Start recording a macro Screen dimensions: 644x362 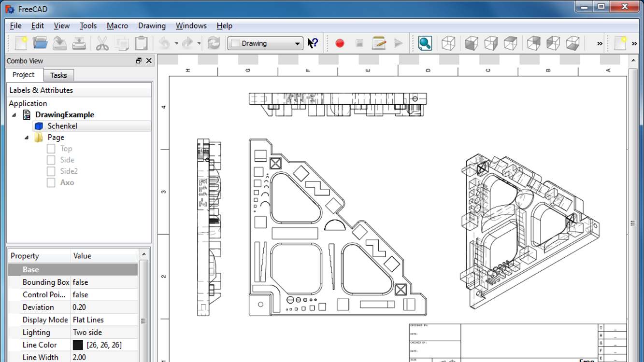pyautogui.click(x=340, y=43)
